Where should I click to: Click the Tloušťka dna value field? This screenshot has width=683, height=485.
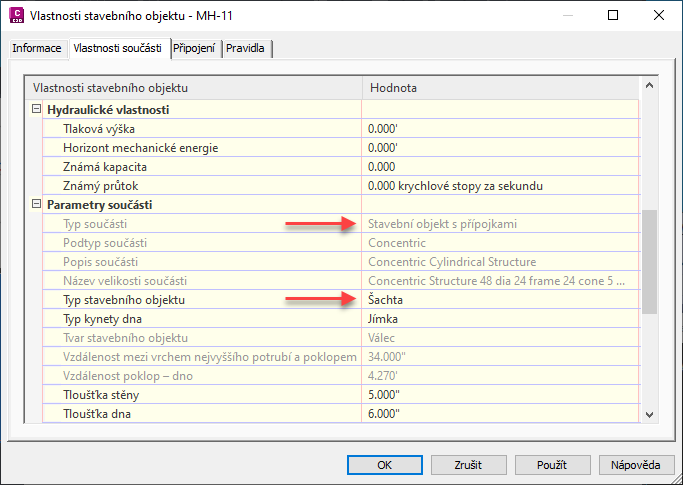500,414
